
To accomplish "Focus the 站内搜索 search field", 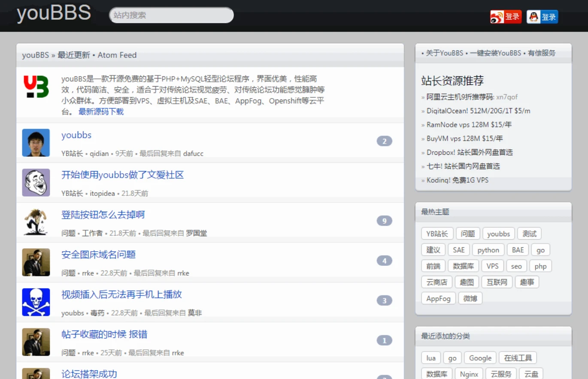I will (171, 15).
